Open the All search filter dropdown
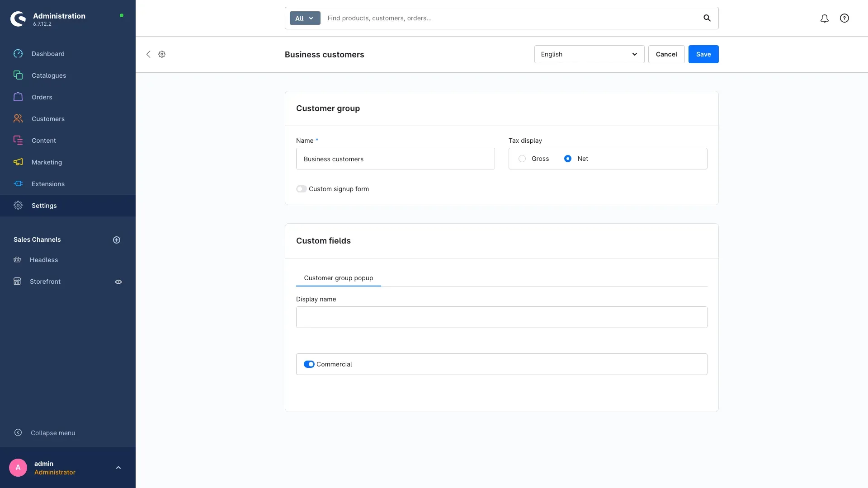 [x=305, y=18]
